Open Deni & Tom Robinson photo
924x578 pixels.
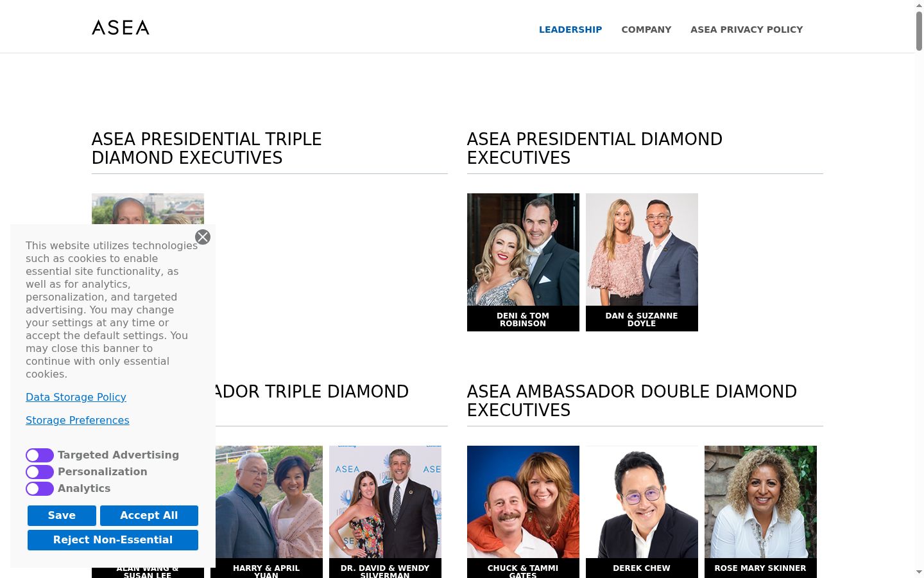pyautogui.click(x=523, y=249)
